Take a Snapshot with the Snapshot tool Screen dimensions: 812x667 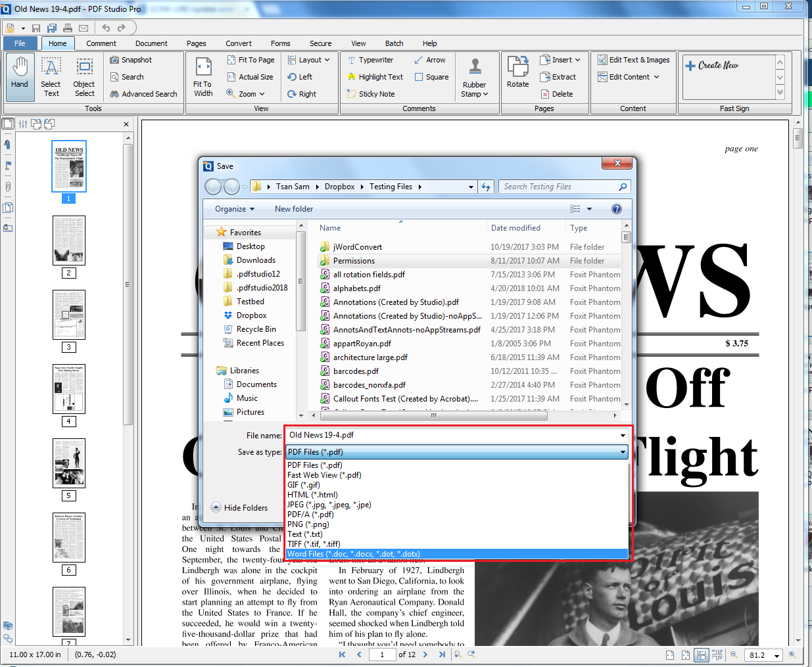131,59
